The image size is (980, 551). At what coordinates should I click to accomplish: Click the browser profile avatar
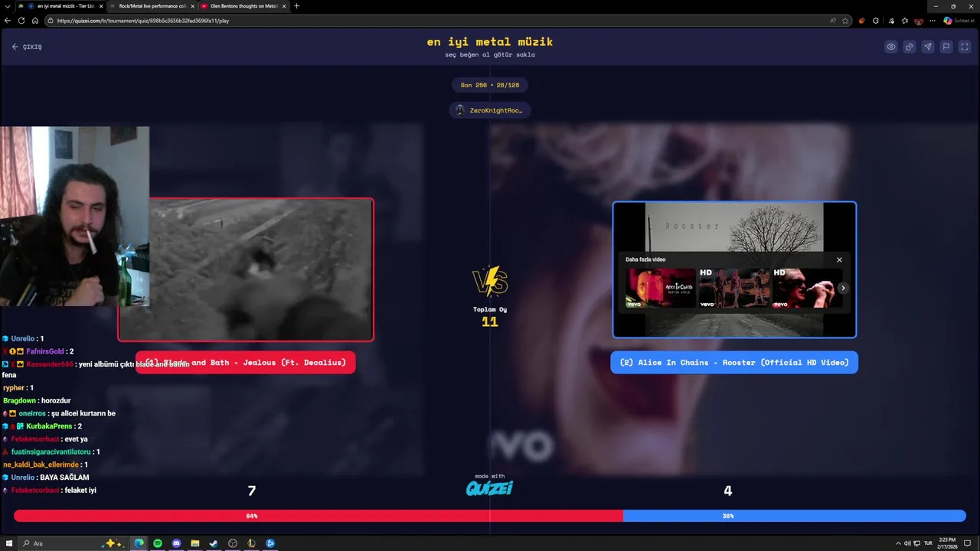919,21
